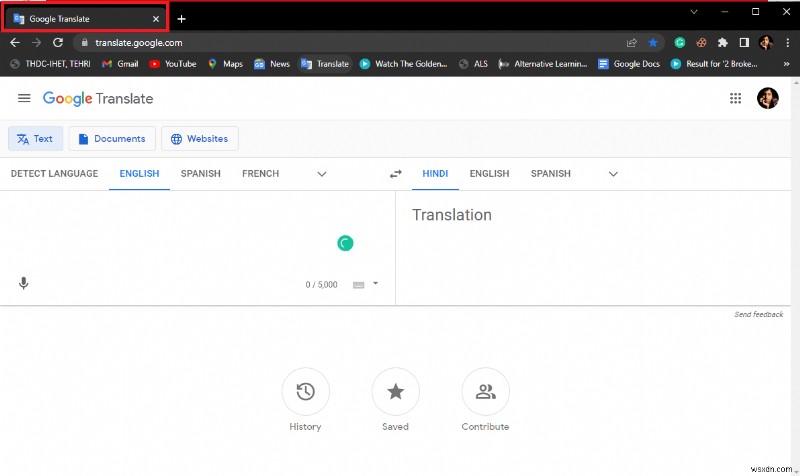The width and height of the screenshot is (800, 476).
Task: Go back using the browser back arrow
Action: [15, 43]
